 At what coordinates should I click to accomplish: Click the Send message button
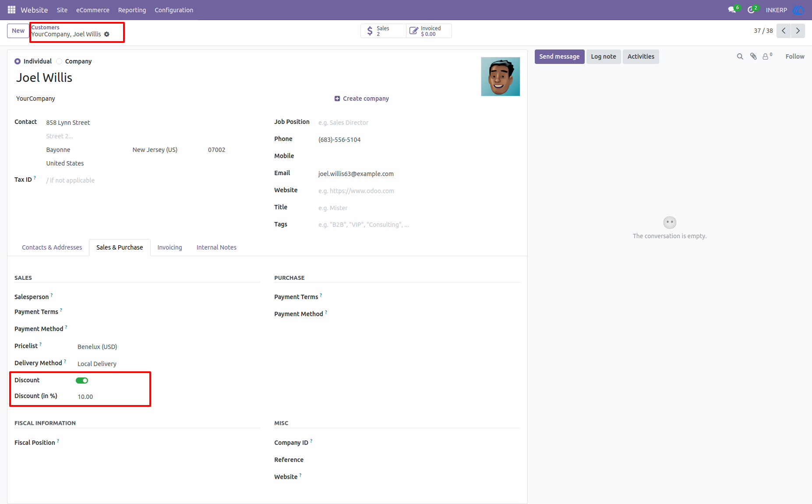pyautogui.click(x=559, y=56)
